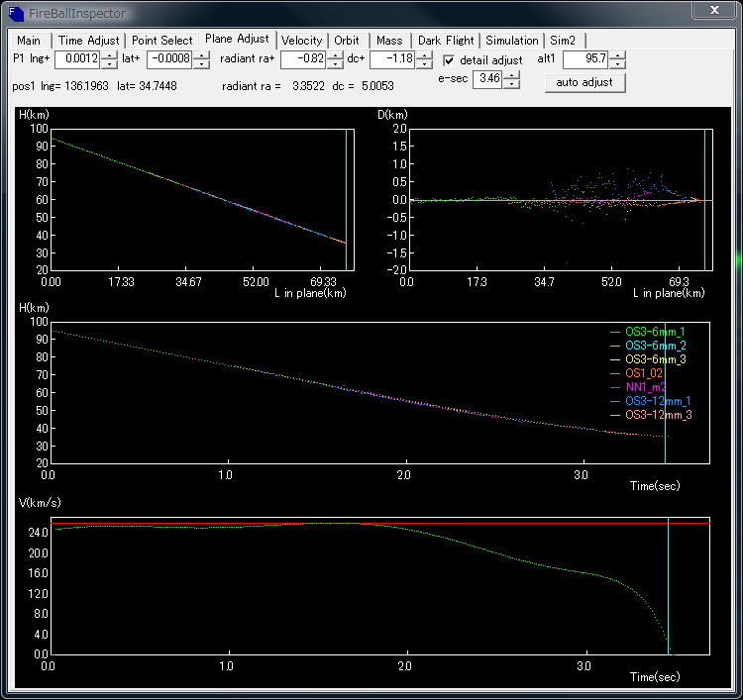
Task: Click the OS3-6mm_1 legend entry
Action: click(x=647, y=332)
